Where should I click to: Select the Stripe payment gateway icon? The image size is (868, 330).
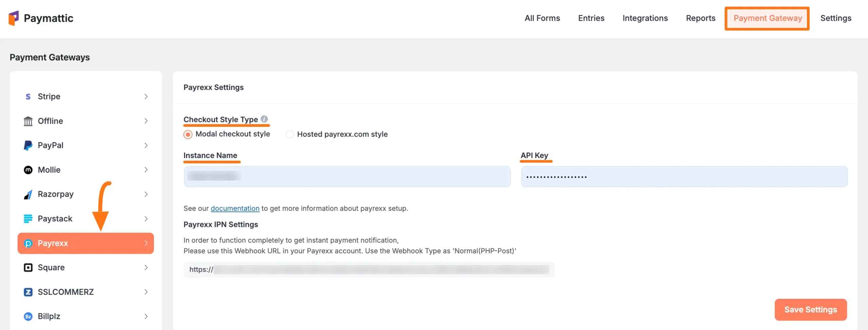coord(28,96)
